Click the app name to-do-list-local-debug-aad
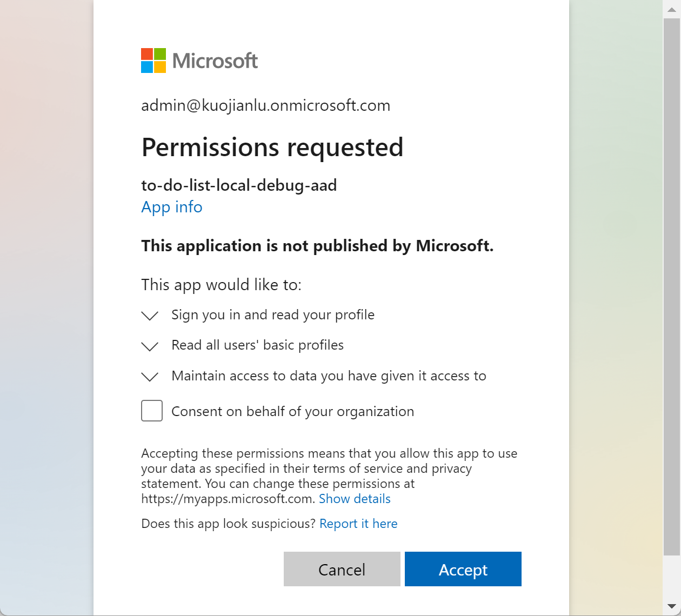 [239, 185]
